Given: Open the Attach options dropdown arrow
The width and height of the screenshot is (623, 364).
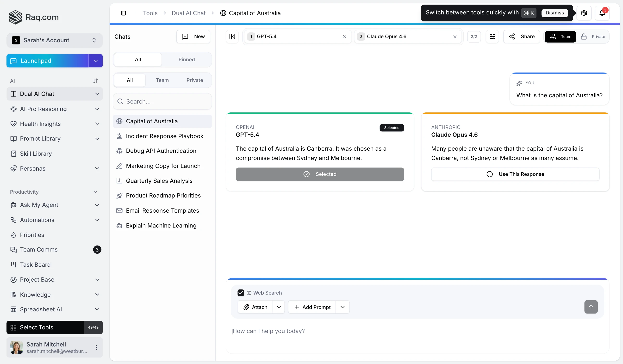Looking at the screenshot, I should [x=279, y=307].
